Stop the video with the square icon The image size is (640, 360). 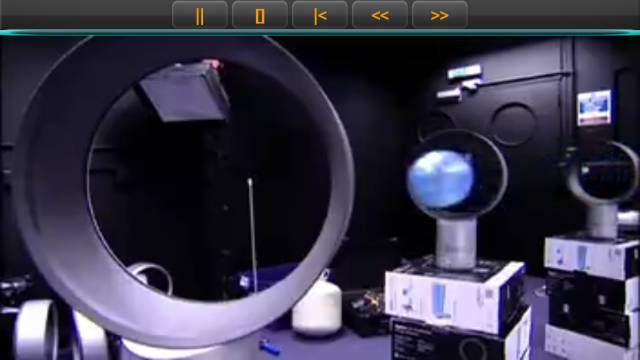coord(260,15)
